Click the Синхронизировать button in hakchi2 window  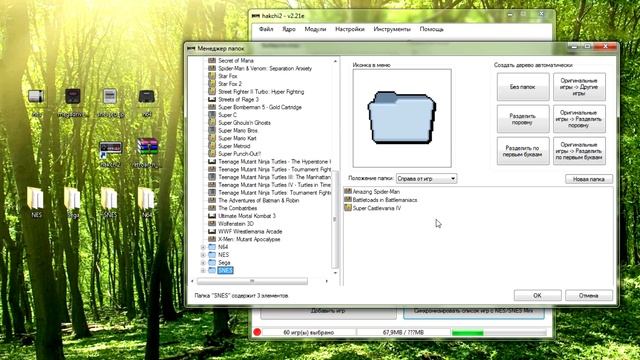pyautogui.click(x=473, y=313)
